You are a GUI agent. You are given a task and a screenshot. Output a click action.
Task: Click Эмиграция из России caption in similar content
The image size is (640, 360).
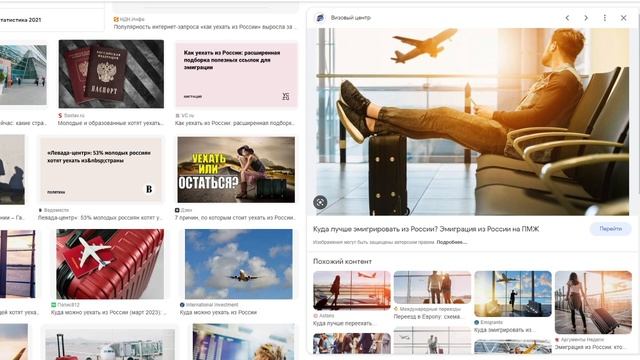pos(590,347)
